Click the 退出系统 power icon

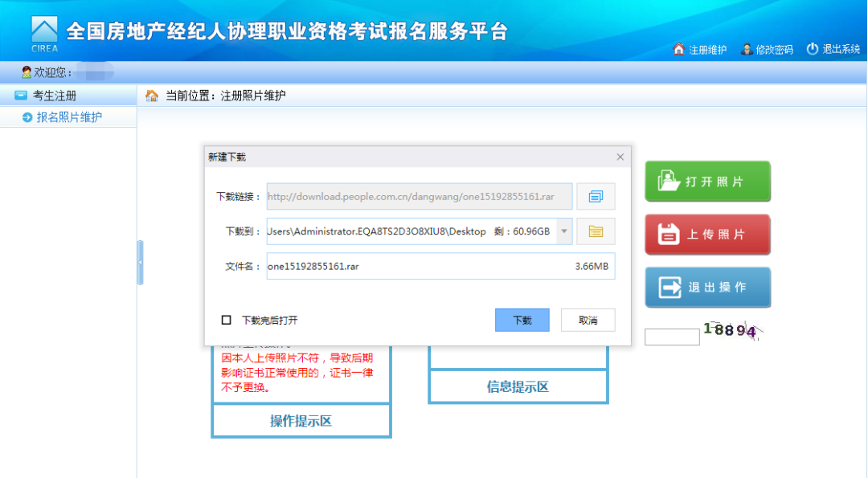[x=813, y=49]
